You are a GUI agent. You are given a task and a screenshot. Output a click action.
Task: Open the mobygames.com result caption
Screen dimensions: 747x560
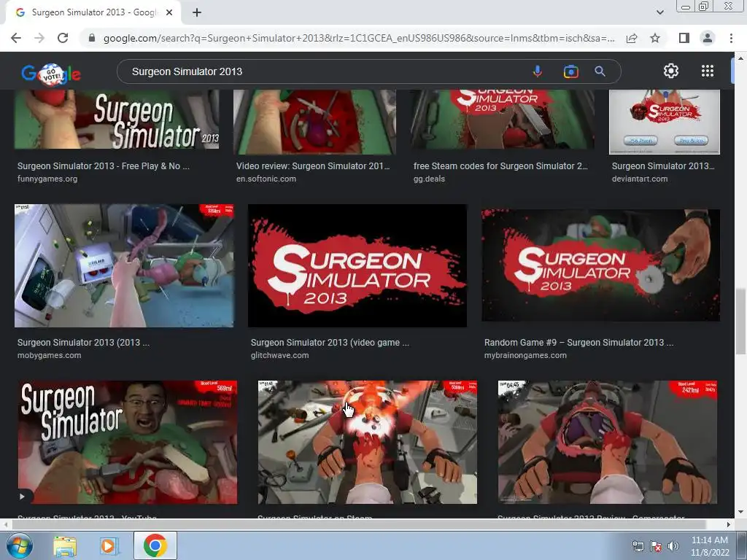(x=83, y=349)
